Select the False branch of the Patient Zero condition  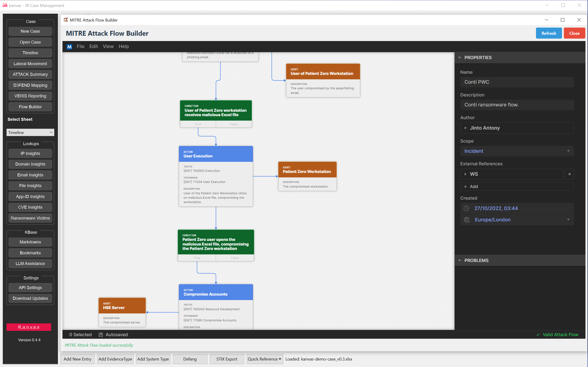click(234, 258)
